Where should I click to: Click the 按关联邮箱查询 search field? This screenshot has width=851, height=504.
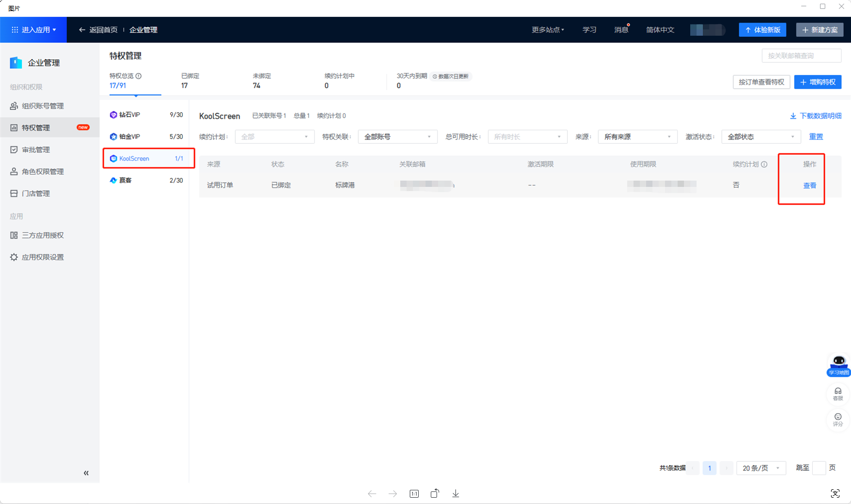click(x=801, y=56)
